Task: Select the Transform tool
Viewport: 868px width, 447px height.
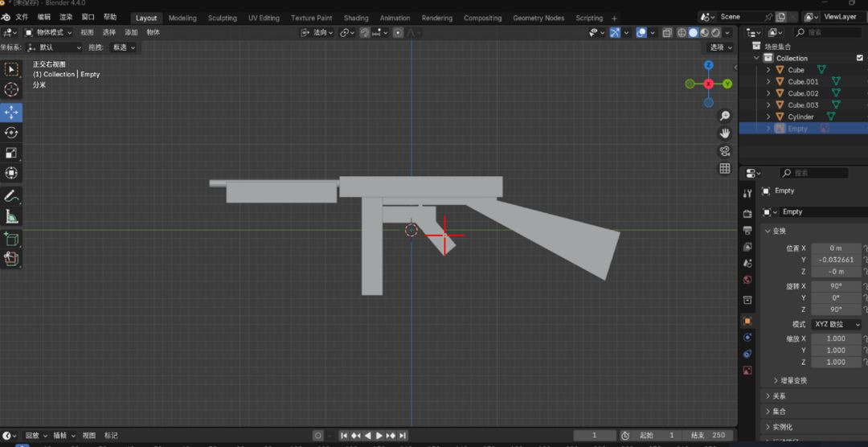Action: point(11,173)
